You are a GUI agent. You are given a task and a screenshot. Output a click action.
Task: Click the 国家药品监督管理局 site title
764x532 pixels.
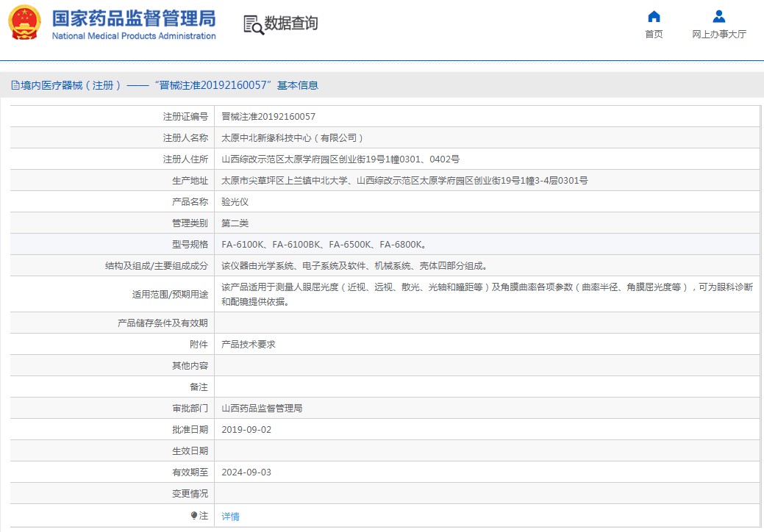point(134,18)
